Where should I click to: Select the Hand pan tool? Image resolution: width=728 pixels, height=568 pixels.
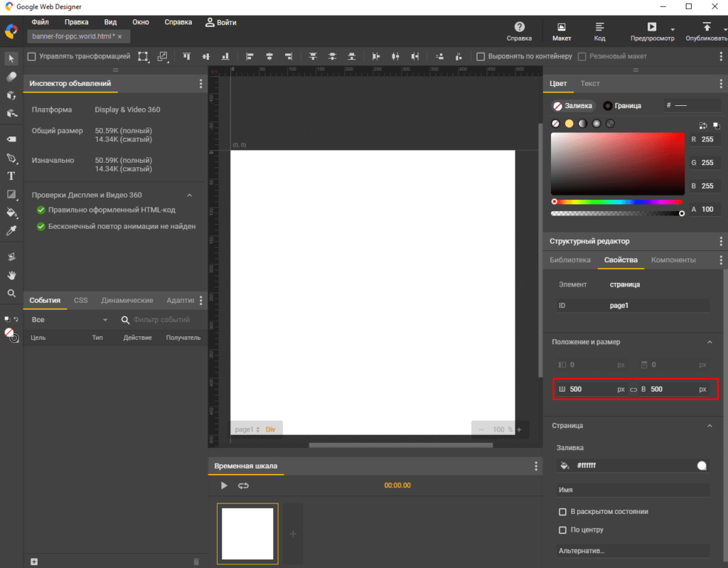(11, 275)
